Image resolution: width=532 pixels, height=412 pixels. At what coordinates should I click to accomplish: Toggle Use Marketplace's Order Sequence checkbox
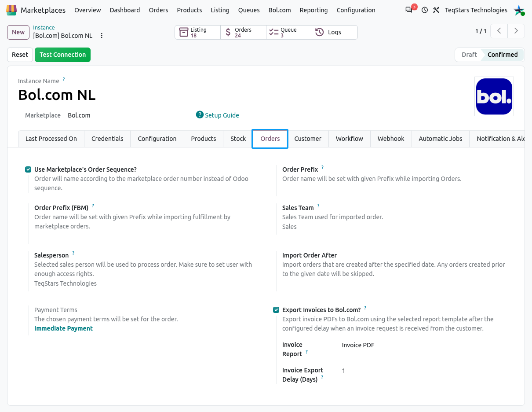pyautogui.click(x=28, y=169)
